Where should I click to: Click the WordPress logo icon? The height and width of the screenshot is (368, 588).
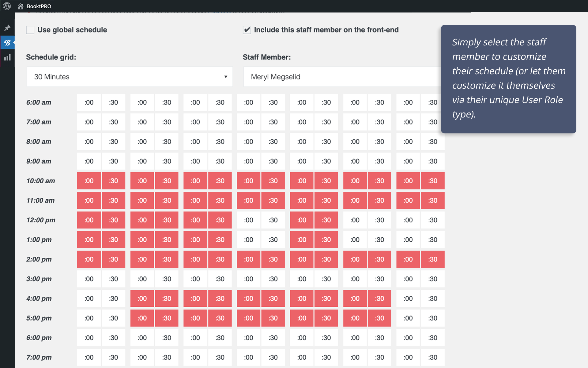[x=7, y=6]
